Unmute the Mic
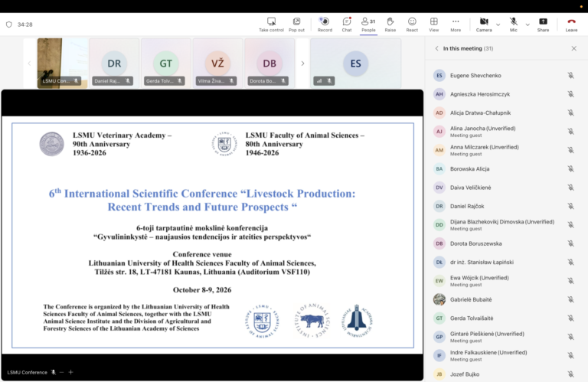 (514, 24)
